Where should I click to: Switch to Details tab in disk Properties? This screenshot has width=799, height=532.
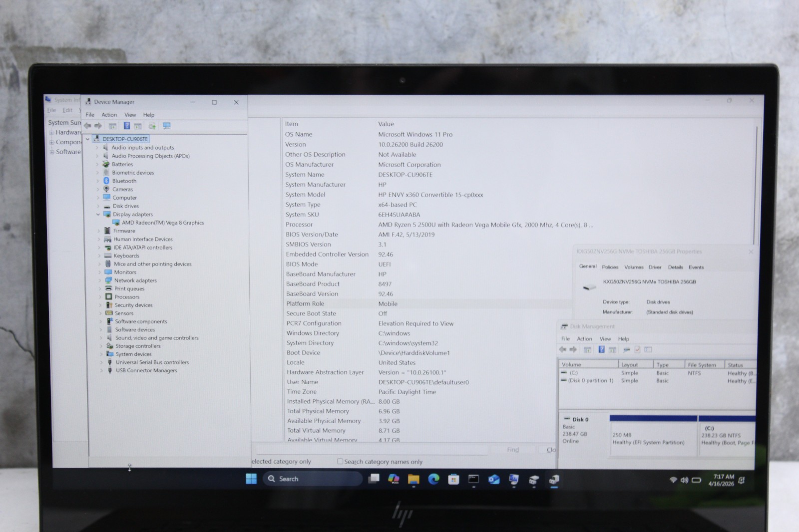click(x=675, y=267)
